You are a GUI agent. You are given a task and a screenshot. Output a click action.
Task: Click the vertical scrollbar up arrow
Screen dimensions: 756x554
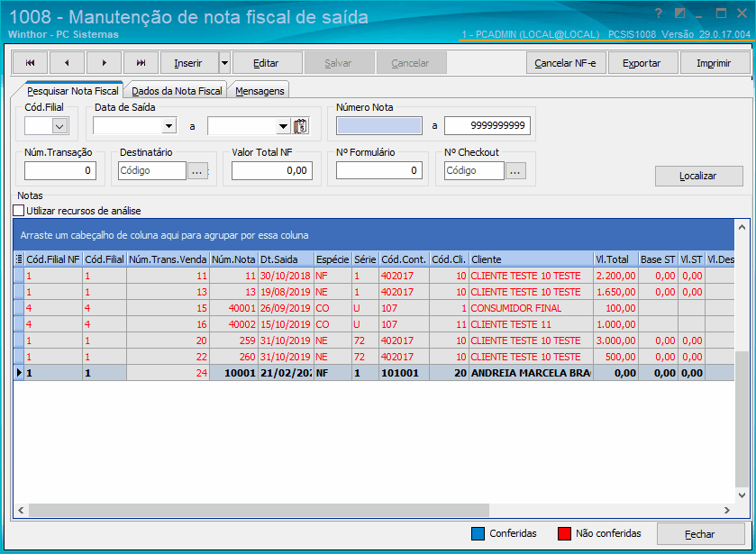tap(742, 227)
